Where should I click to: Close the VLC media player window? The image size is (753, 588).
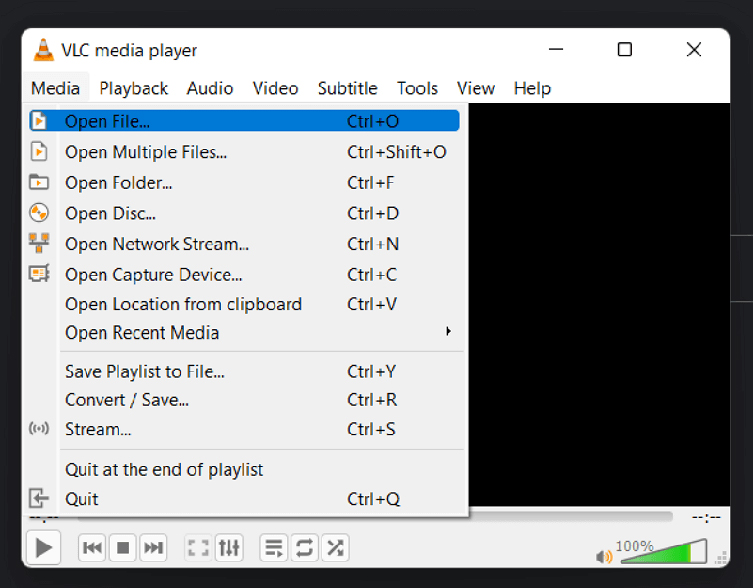tap(693, 49)
